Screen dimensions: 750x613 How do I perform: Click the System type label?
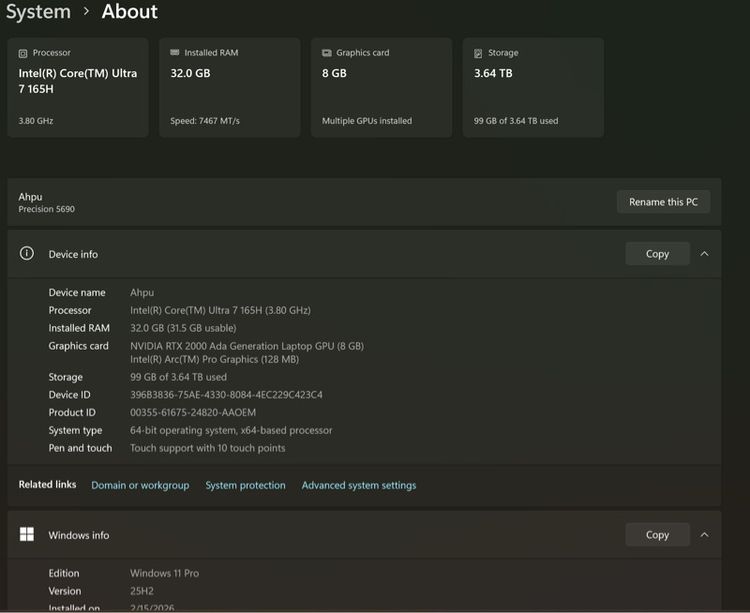tap(75, 430)
